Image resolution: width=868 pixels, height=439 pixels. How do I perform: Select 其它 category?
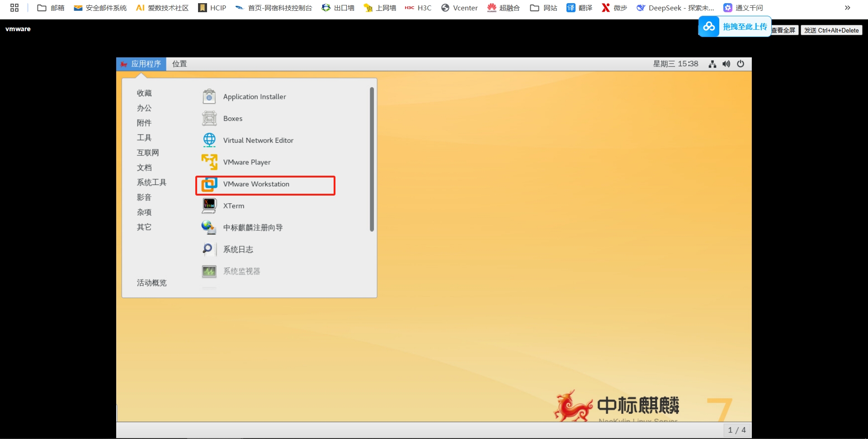(x=144, y=227)
